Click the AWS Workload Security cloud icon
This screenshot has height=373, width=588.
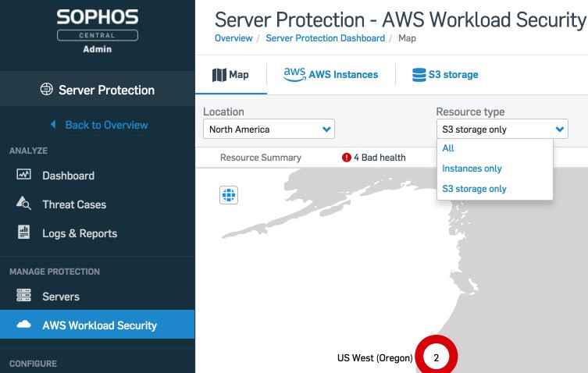(23, 325)
